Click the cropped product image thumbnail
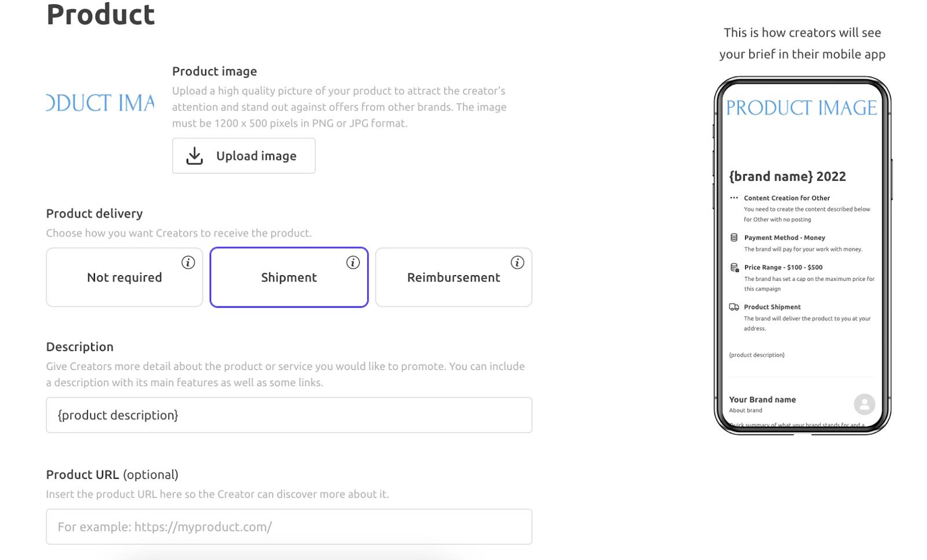Screen dimensions: 927x560 [x=100, y=103]
